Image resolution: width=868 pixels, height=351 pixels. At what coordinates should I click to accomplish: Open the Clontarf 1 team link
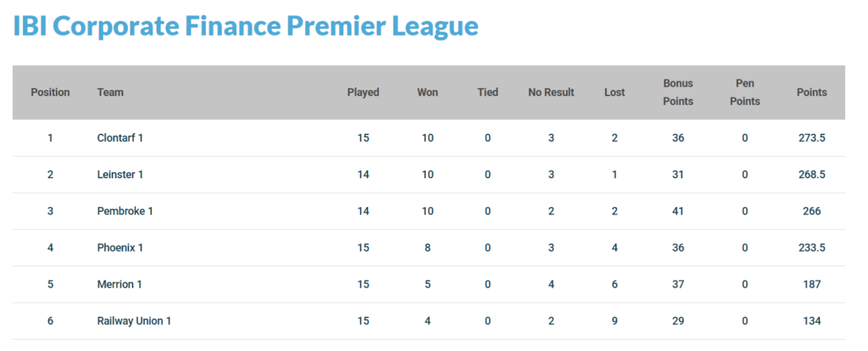point(120,137)
